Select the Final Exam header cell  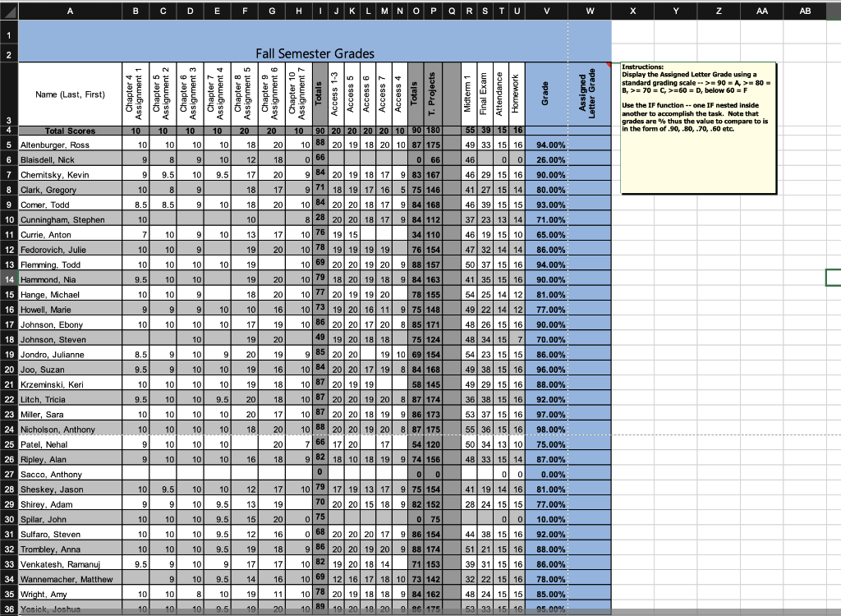[x=482, y=94]
